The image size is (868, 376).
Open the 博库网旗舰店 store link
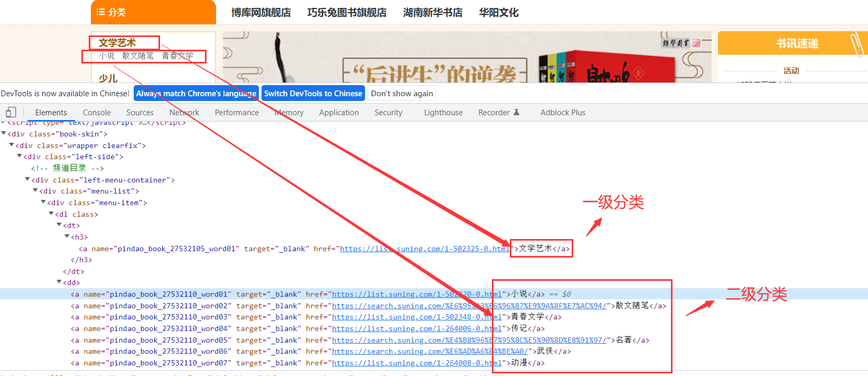tap(261, 13)
